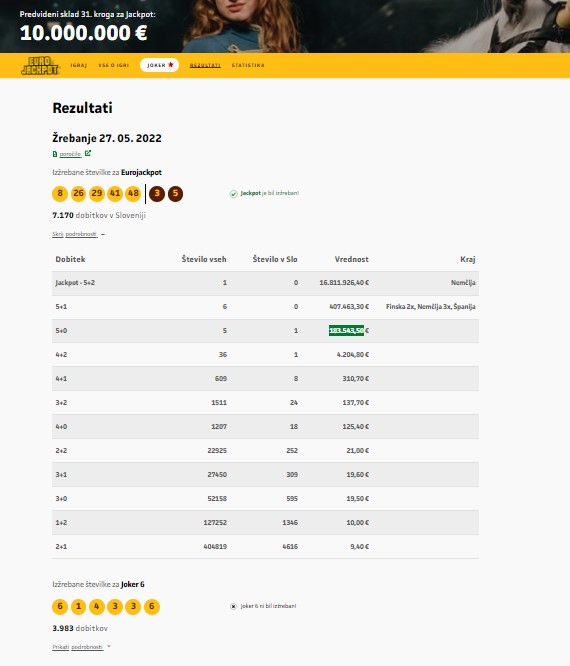Click the Nemčija location cell
This screenshot has width=570, height=666.
pos(463,282)
